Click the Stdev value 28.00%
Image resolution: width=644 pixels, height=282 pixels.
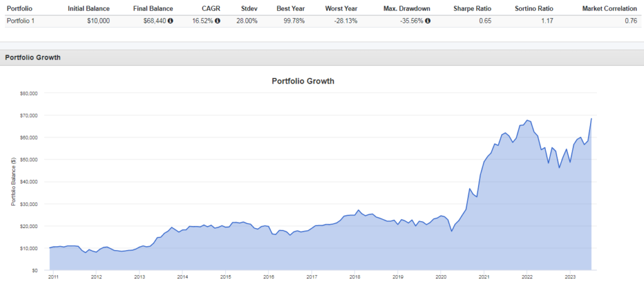[x=248, y=21]
